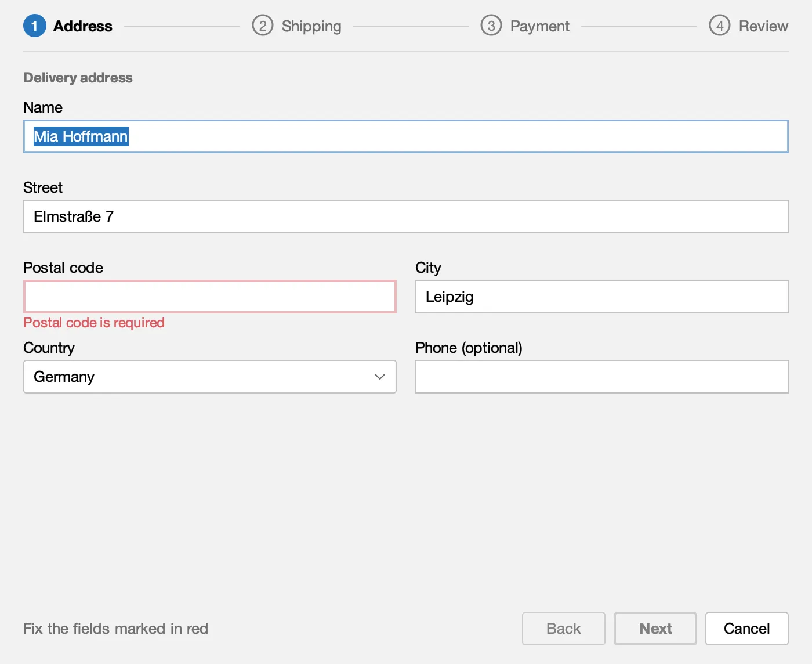The height and width of the screenshot is (664, 812).
Task: Click the empty Postal code field
Action: (210, 297)
